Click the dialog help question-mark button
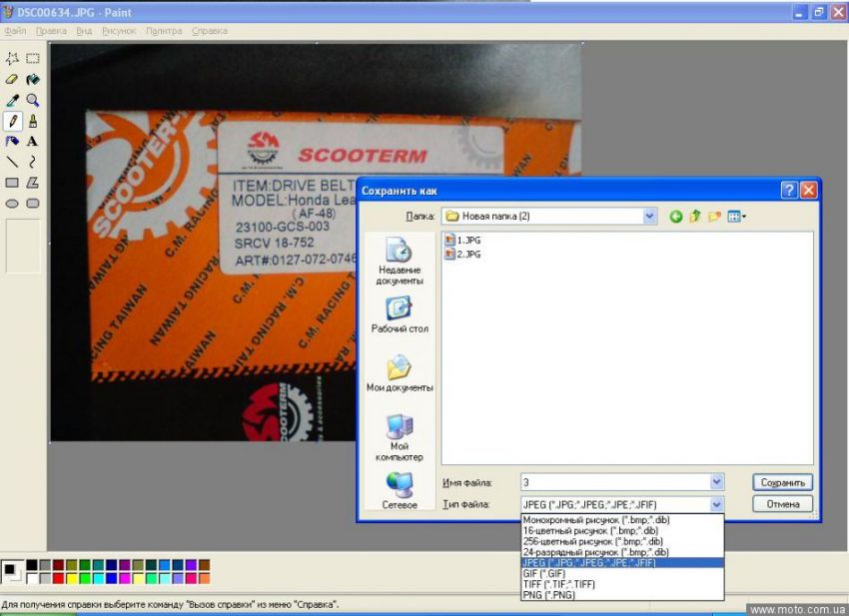 (x=789, y=190)
